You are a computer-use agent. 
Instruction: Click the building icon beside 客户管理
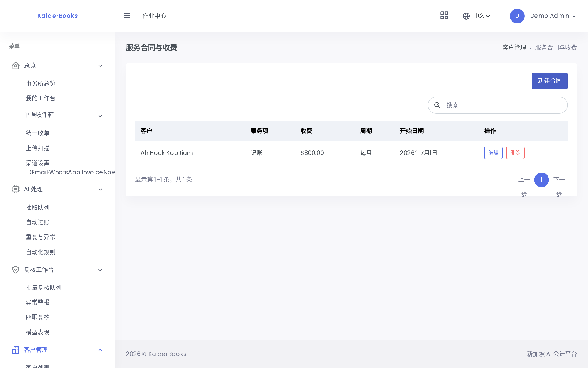(x=16, y=350)
